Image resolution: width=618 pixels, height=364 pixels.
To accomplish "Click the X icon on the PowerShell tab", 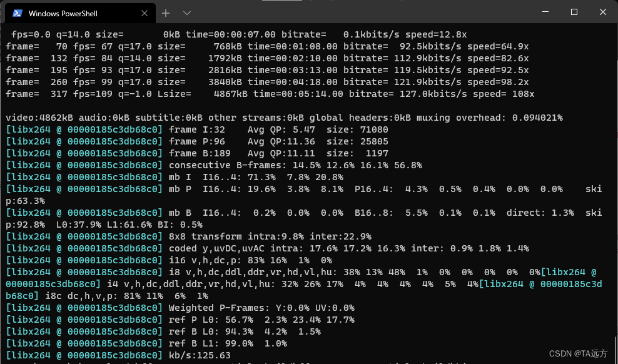I will (x=144, y=13).
